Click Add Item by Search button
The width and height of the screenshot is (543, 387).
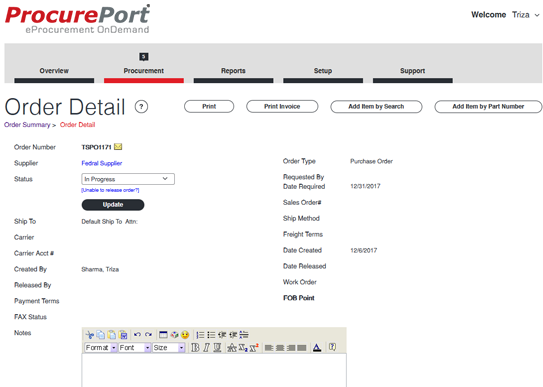376,106
